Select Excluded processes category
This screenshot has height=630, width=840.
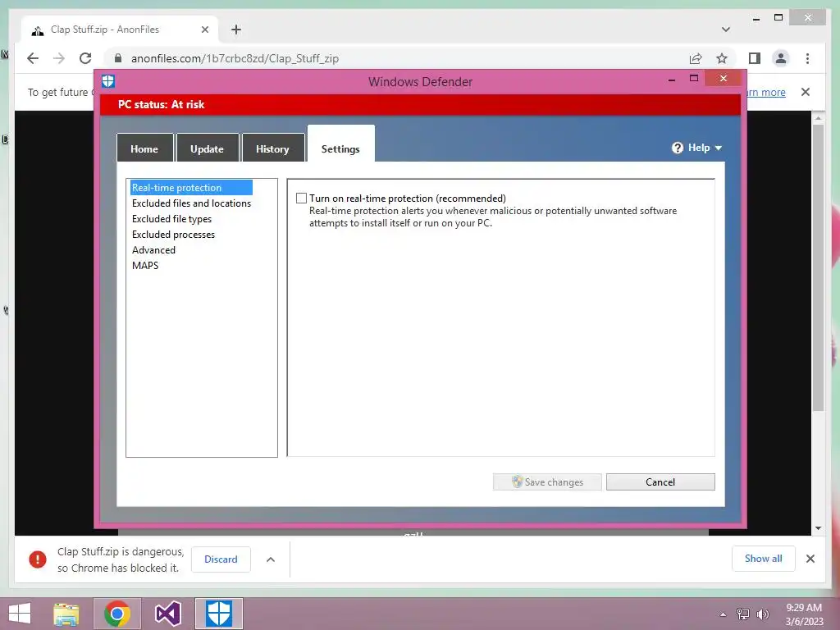(173, 234)
